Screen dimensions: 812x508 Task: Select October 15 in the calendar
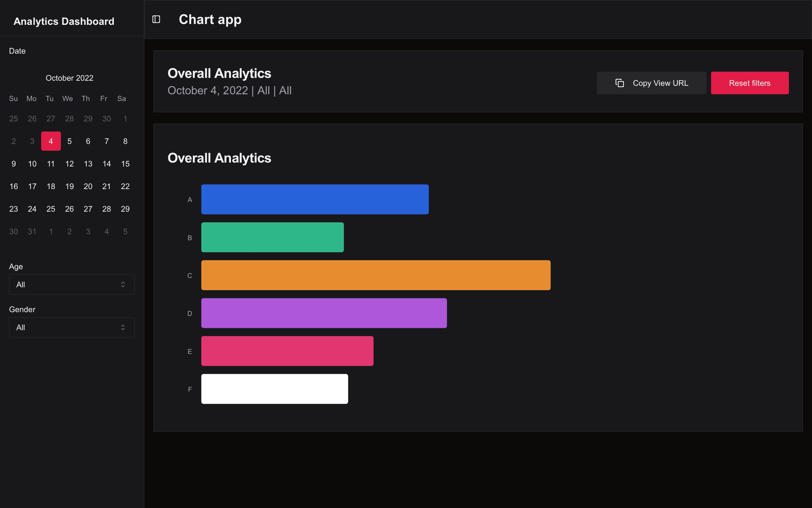coord(125,164)
